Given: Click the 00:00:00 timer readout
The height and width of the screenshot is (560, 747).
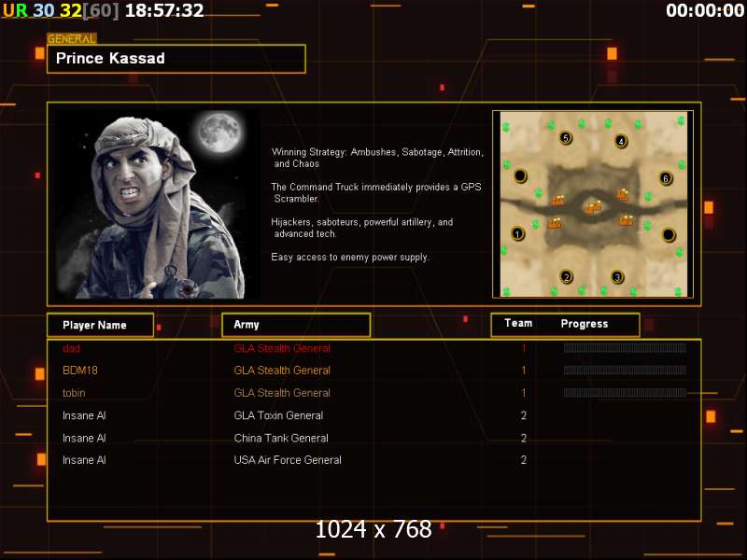Looking at the screenshot, I should coord(705,10).
